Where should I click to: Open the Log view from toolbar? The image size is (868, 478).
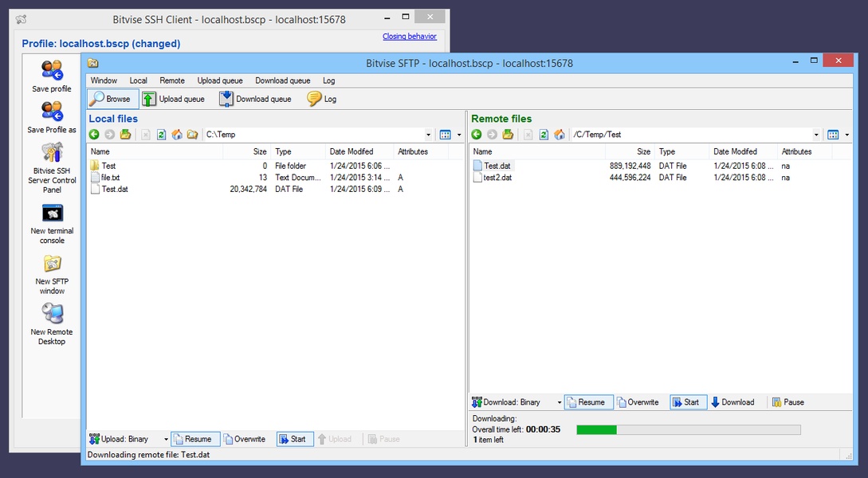pos(322,99)
